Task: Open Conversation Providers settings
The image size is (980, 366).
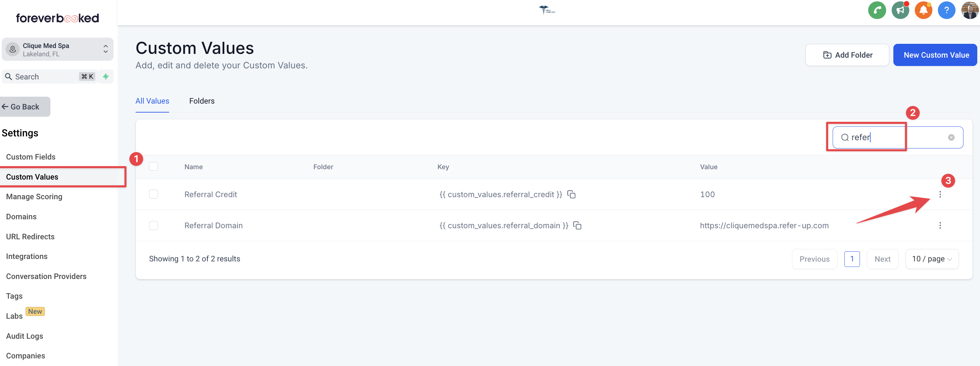Action: click(47, 276)
